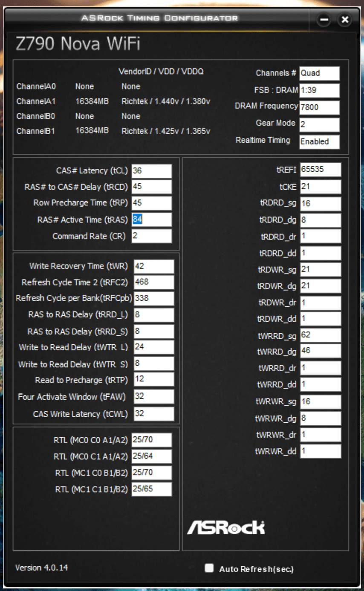This screenshot has height=591, width=364.
Task: Click the ChannelB1 voltage text Richtek / 1.425v / 1.365v
Action: click(166, 131)
